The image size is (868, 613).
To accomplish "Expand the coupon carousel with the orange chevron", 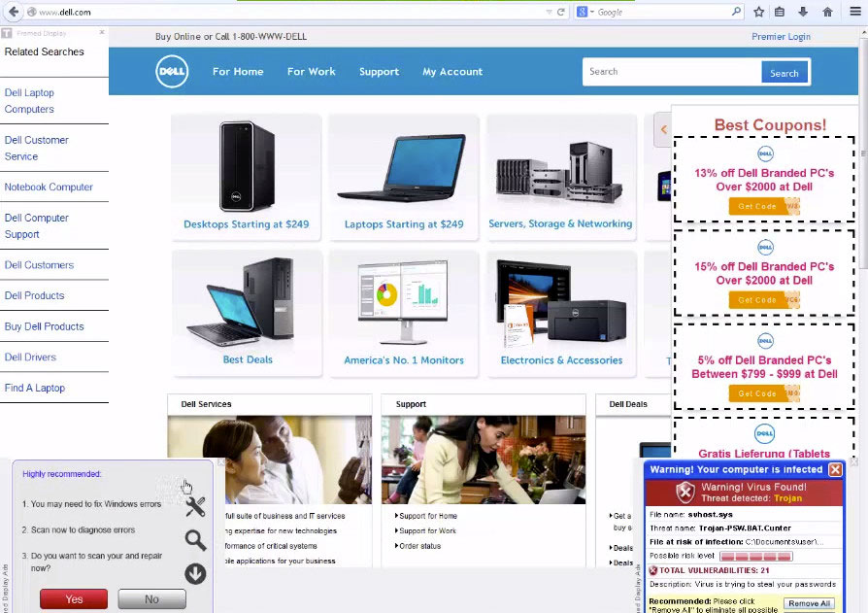I will 663,129.
